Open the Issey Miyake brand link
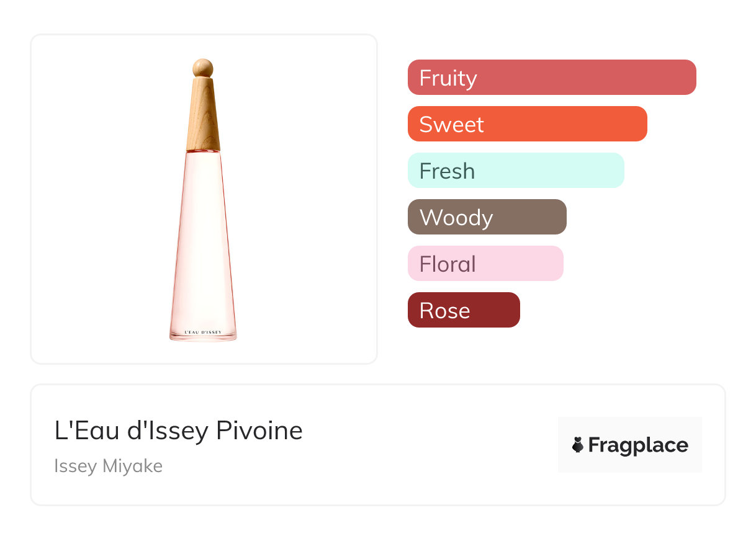The height and width of the screenshot is (536, 756). click(x=109, y=466)
